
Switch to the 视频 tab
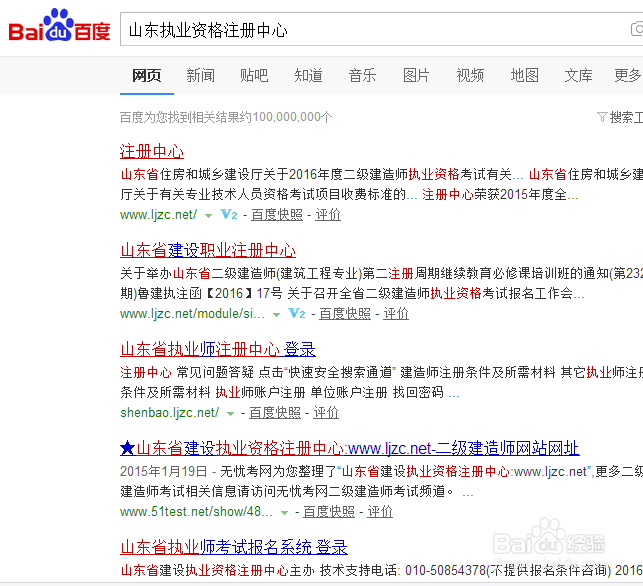(x=470, y=75)
